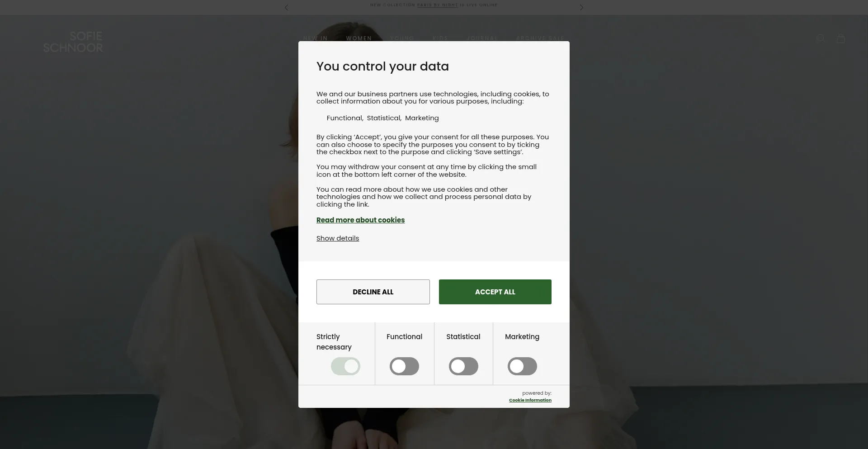Screen dimensions: 868x449
Task: Enable the Functional cookies toggle
Action: pos(404,366)
